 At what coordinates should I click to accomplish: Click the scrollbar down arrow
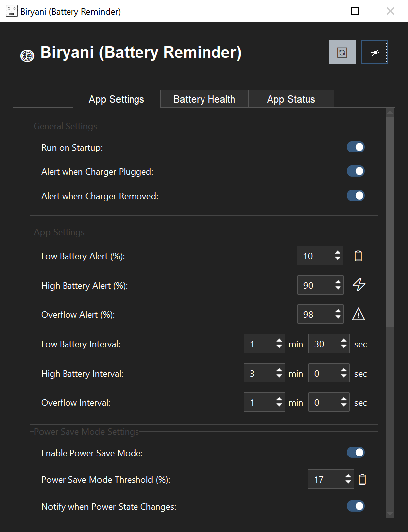390,514
